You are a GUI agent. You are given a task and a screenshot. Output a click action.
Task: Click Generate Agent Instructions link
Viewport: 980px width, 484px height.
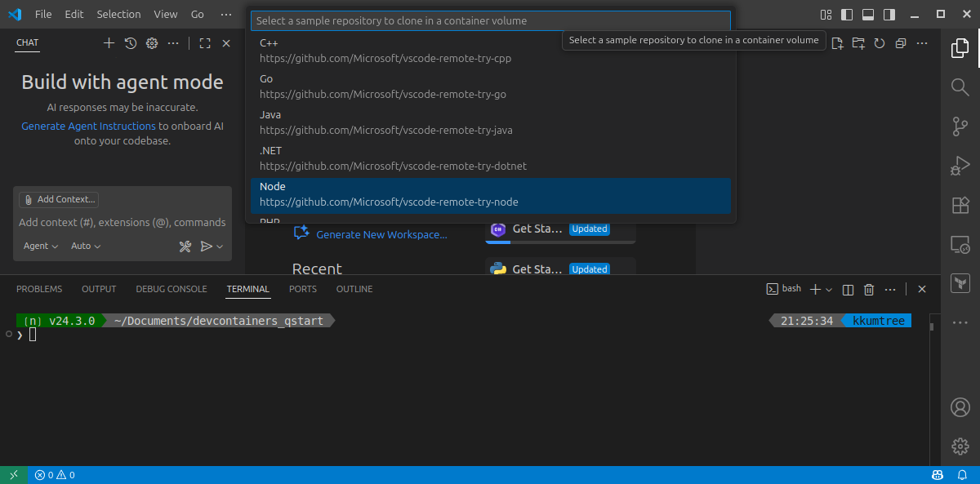tap(88, 127)
